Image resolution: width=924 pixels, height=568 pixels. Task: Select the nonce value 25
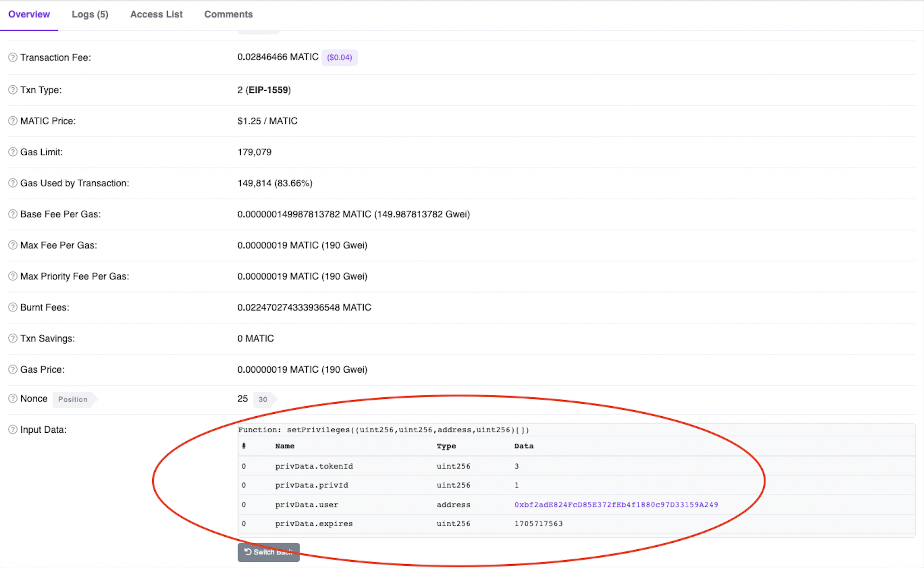243,398
